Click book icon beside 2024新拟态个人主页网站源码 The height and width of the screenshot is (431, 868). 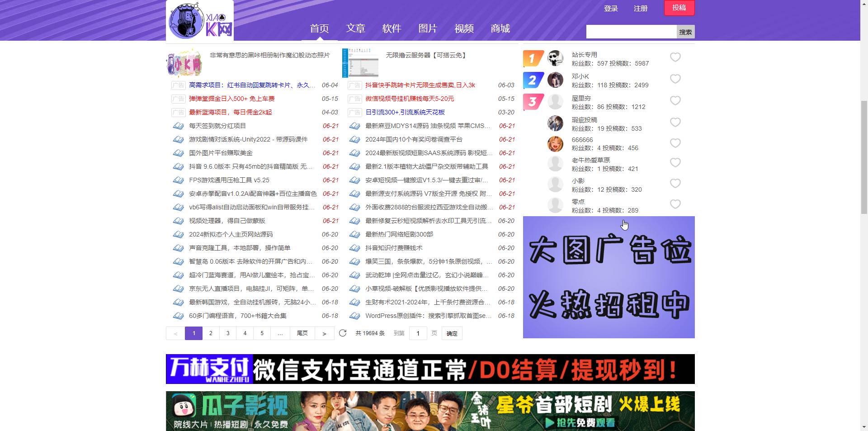click(x=178, y=235)
